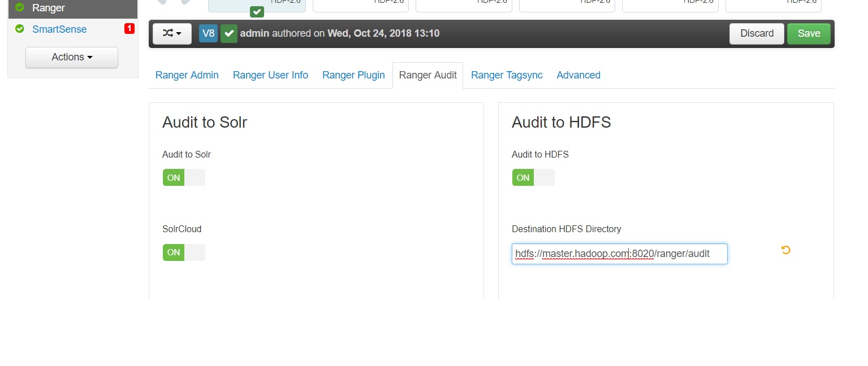Revert Destination HDFS Directory to default
Image resolution: width=868 pixels, height=366 pixels.
(785, 250)
